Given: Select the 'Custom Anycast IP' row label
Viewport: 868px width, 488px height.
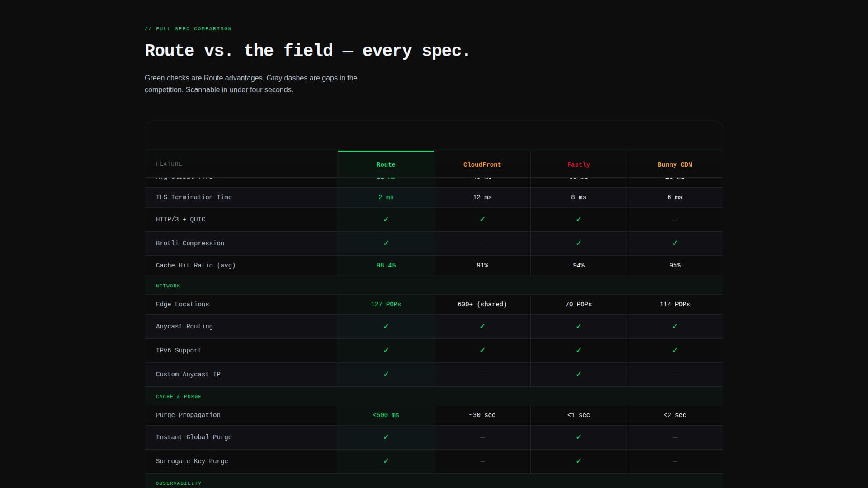Looking at the screenshot, I should tap(188, 375).
